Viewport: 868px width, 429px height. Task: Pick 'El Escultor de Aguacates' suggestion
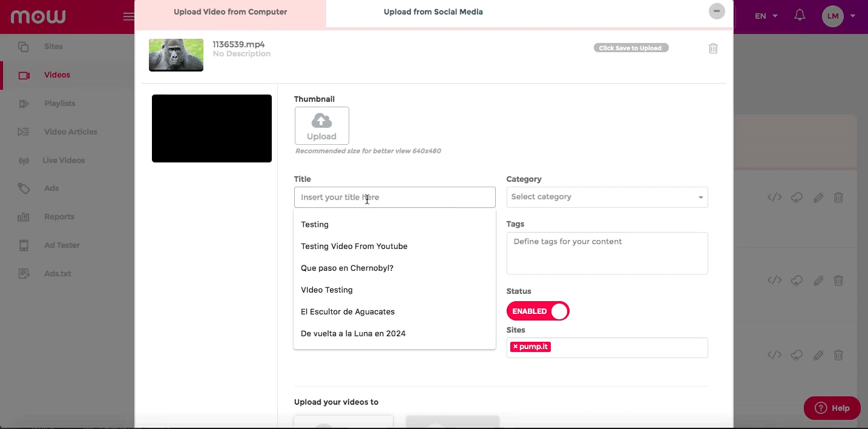(347, 311)
